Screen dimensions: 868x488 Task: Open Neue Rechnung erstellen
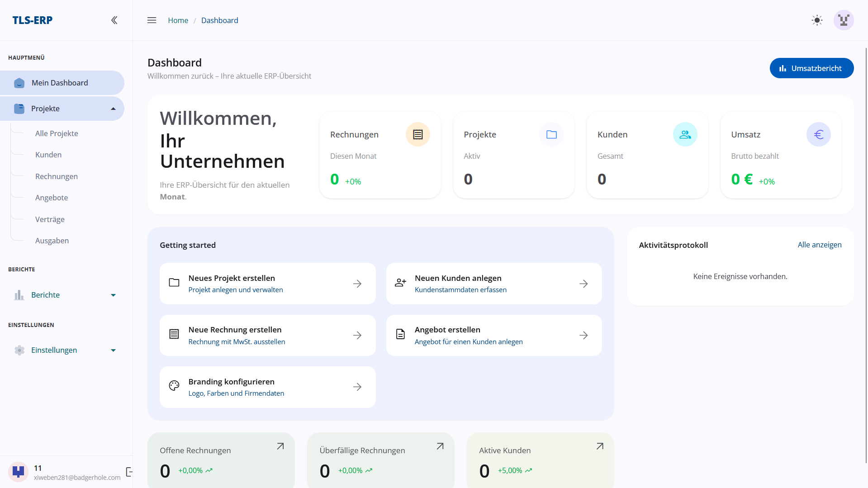click(267, 335)
